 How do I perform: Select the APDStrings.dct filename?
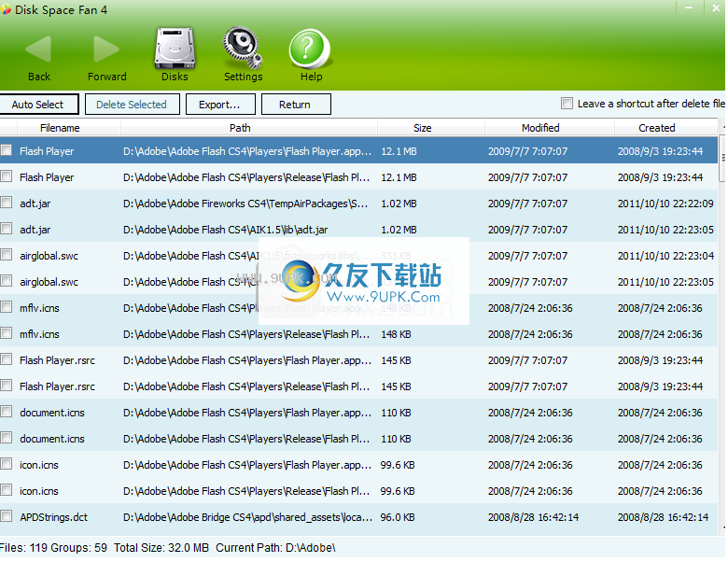54,517
